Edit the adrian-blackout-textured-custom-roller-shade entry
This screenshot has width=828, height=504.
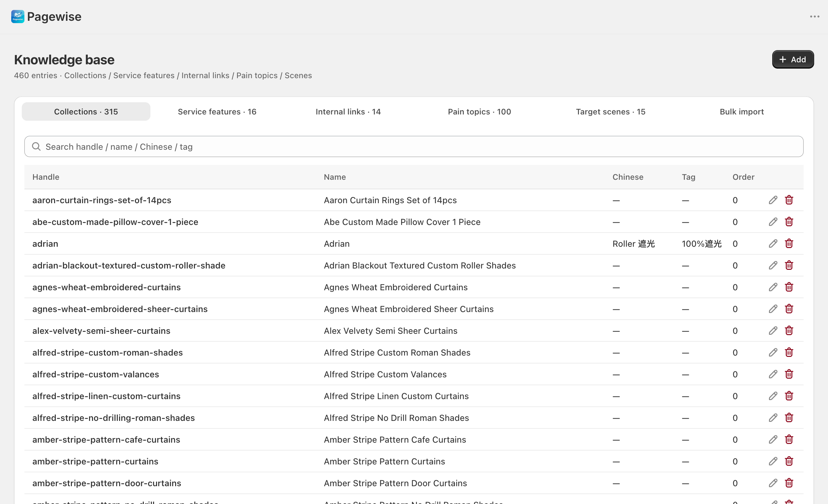(x=773, y=266)
